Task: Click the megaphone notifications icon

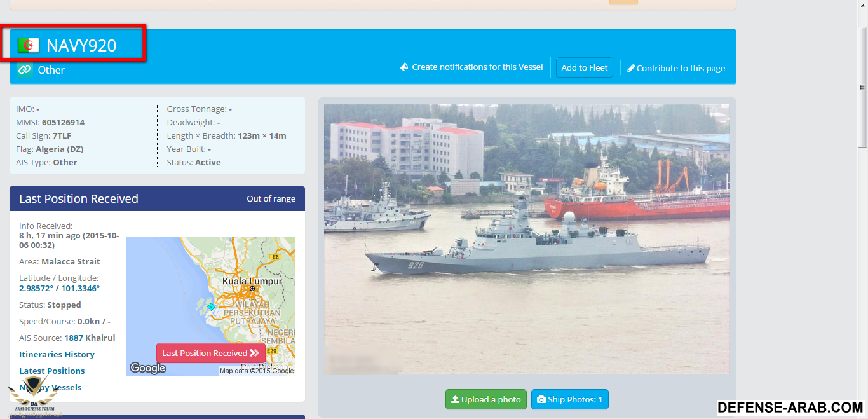Action: [x=403, y=67]
